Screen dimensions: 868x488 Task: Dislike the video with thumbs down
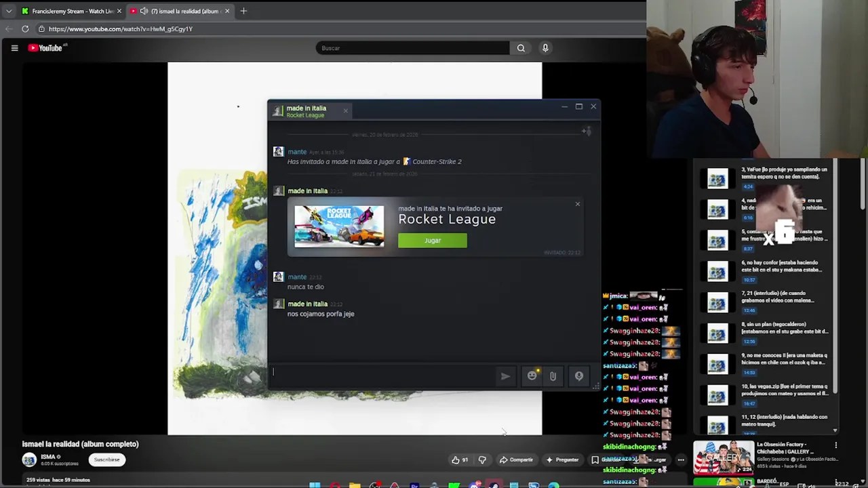pos(482,460)
